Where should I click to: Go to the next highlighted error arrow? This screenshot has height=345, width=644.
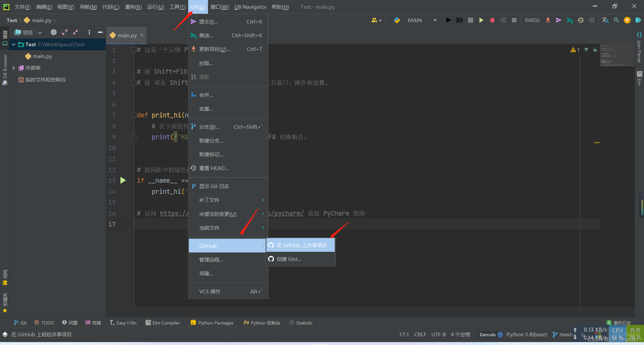coord(595,50)
